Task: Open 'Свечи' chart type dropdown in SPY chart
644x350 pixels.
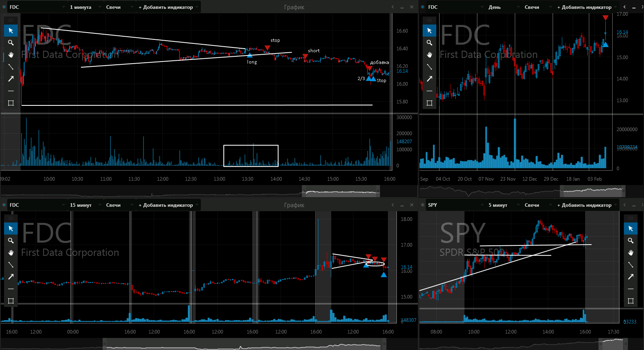Action: coord(538,205)
